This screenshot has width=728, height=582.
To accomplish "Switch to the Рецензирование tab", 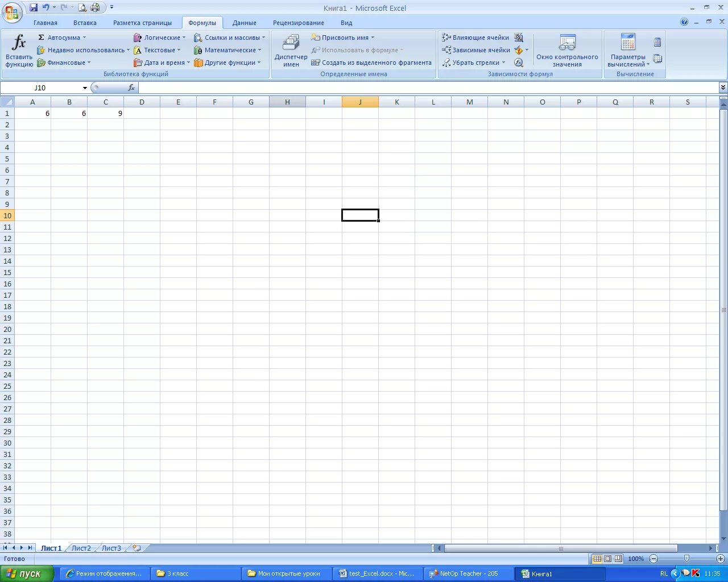I will pos(299,23).
